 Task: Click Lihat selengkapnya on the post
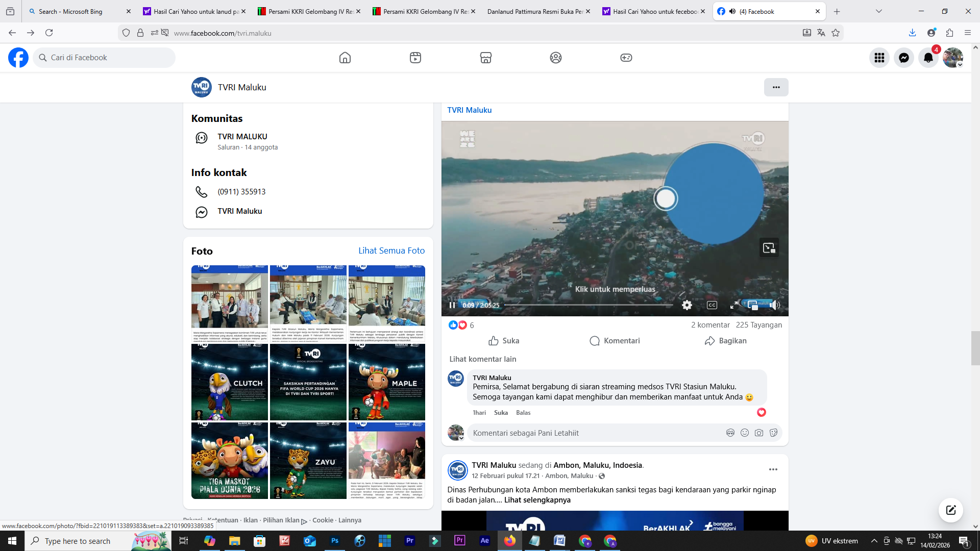pos(537,500)
